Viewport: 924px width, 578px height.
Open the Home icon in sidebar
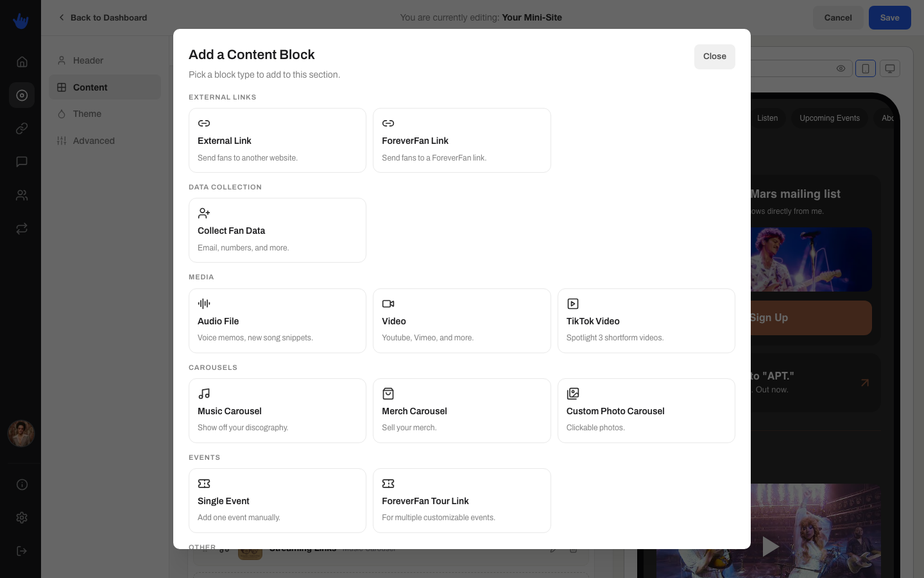22,62
